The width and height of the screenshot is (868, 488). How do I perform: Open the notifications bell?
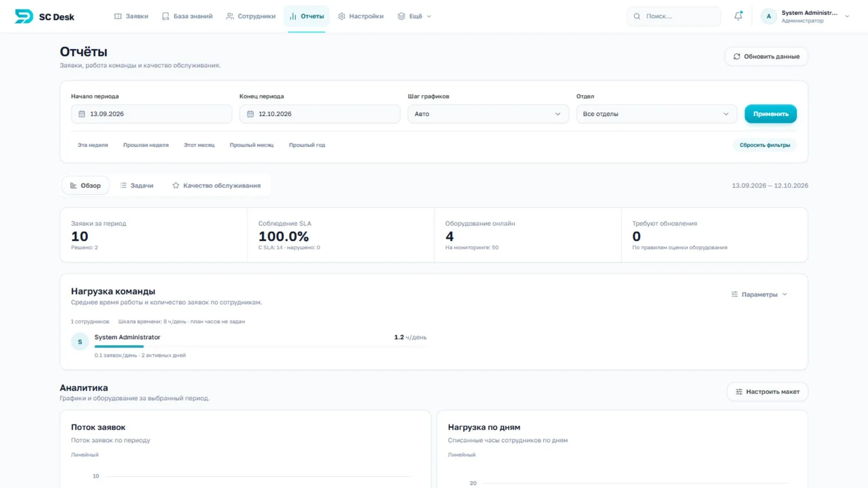[738, 16]
